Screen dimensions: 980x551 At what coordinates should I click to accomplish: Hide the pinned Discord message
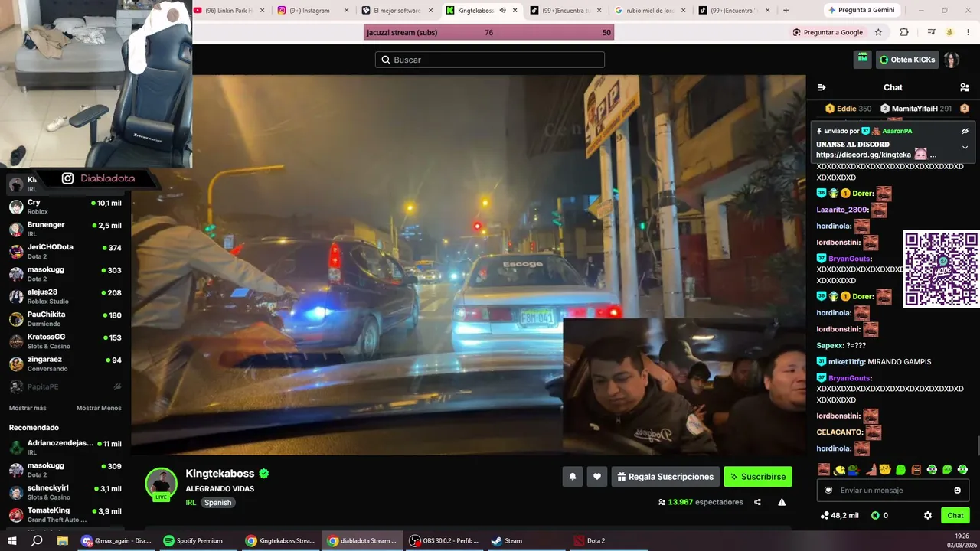point(965,131)
